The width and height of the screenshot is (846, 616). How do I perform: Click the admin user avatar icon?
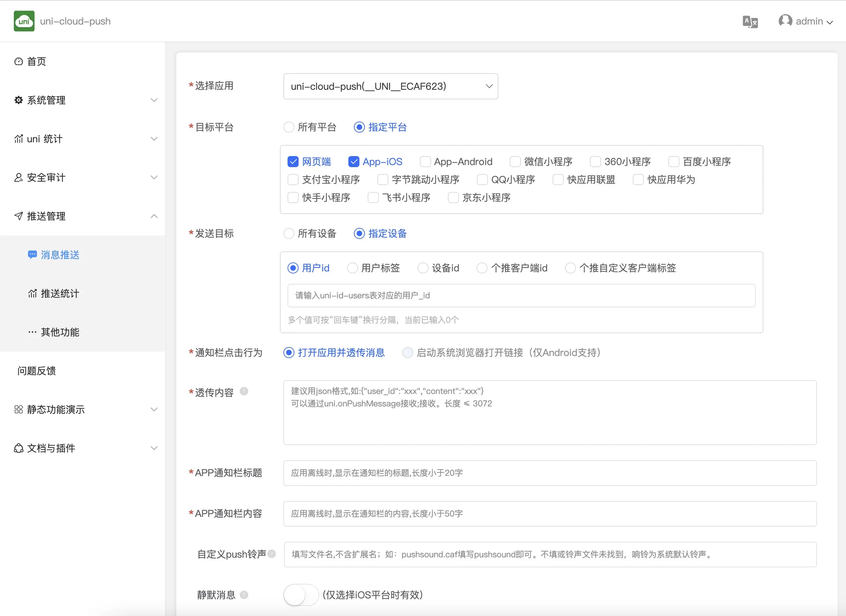[x=785, y=21]
